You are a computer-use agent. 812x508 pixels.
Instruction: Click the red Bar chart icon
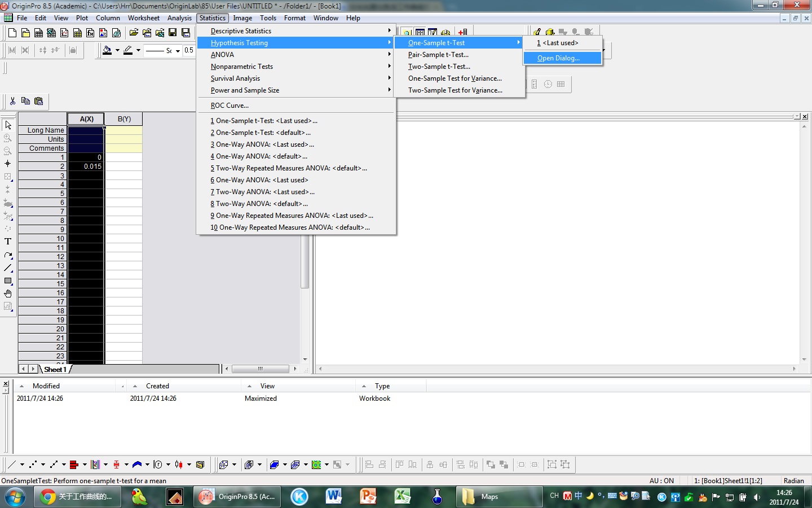coord(74,465)
